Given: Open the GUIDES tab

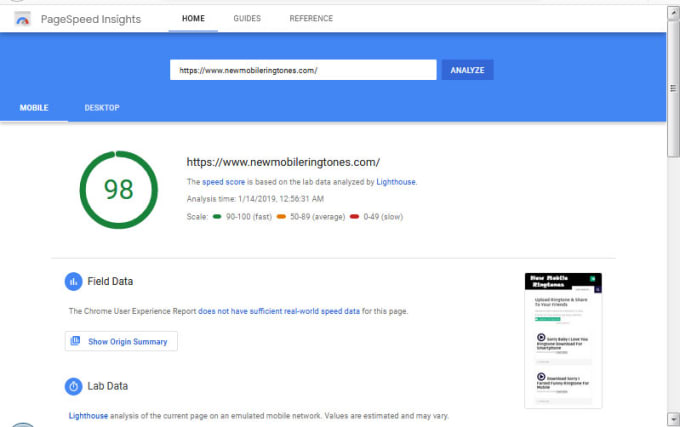Looking at the screenshot, I should (x=247, y=19).
